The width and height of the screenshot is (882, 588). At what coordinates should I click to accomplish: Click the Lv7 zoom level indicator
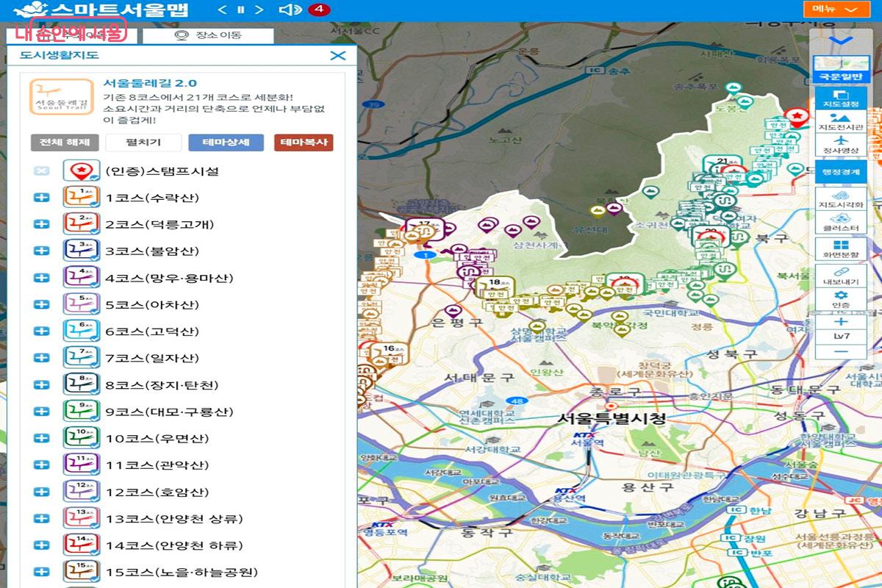click(x=842, y=337)
